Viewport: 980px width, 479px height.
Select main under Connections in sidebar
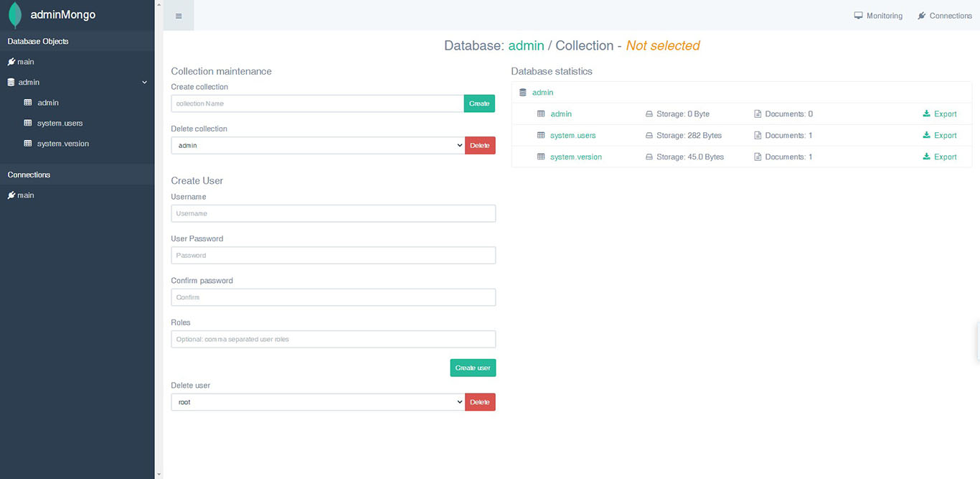point(26,195)
